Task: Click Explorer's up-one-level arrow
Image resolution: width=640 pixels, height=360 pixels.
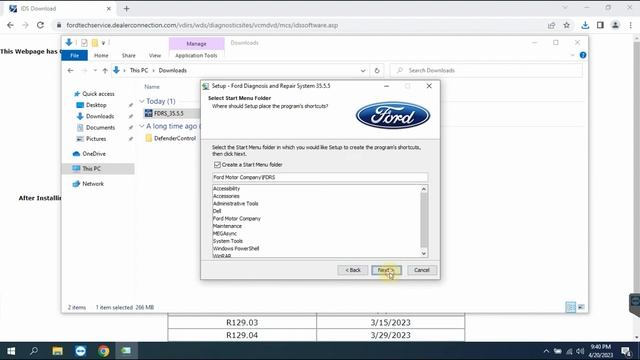Action: coord(105,70)
